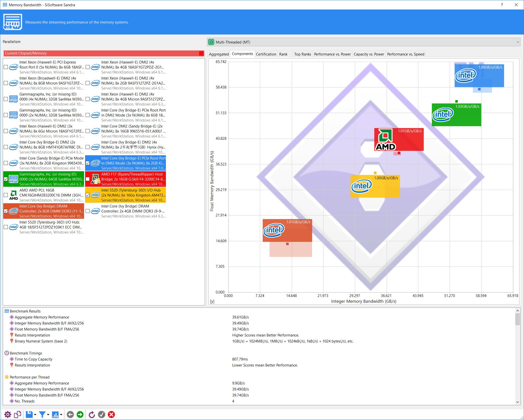Screen dimensions: 524x420
Task: Open the chart options dropdown arrow
Action: pos(61,414)
